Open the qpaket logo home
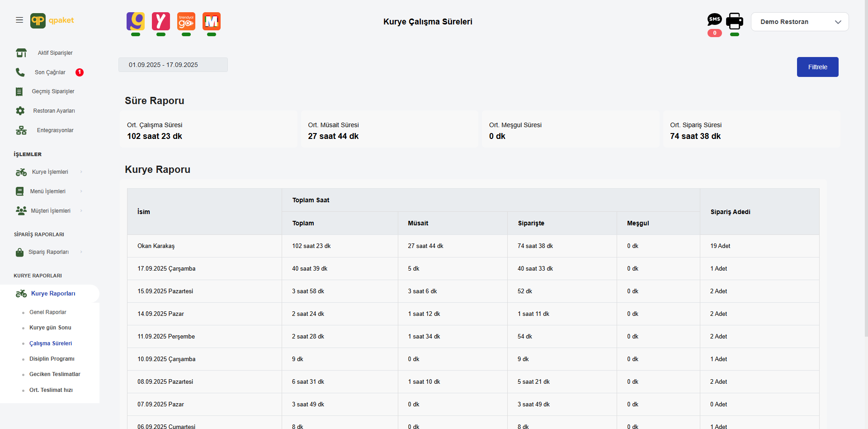 [52, 21]
